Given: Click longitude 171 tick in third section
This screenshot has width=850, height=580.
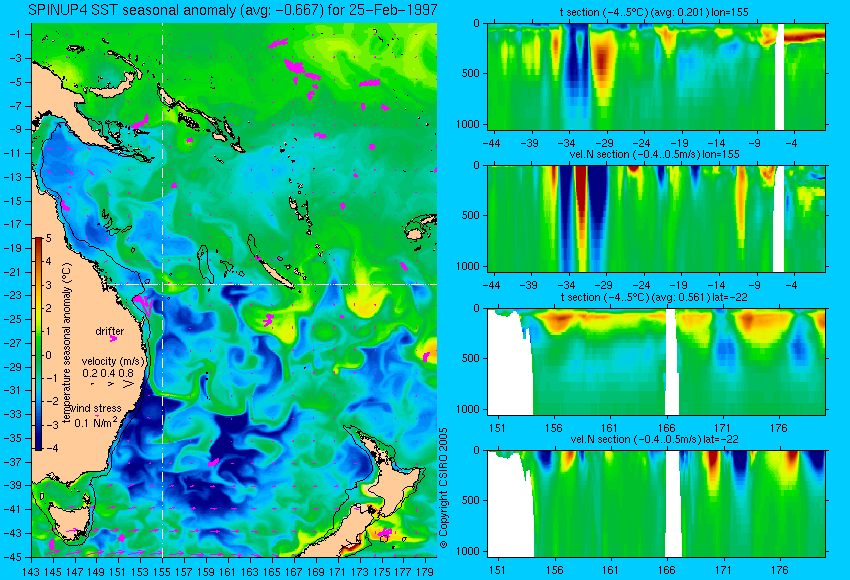Looking at the screenshot, I should pos(722,428).
